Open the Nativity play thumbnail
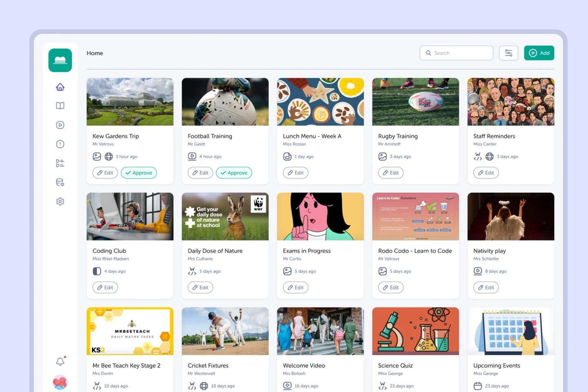588x392 pixels. tap(511, 216)
